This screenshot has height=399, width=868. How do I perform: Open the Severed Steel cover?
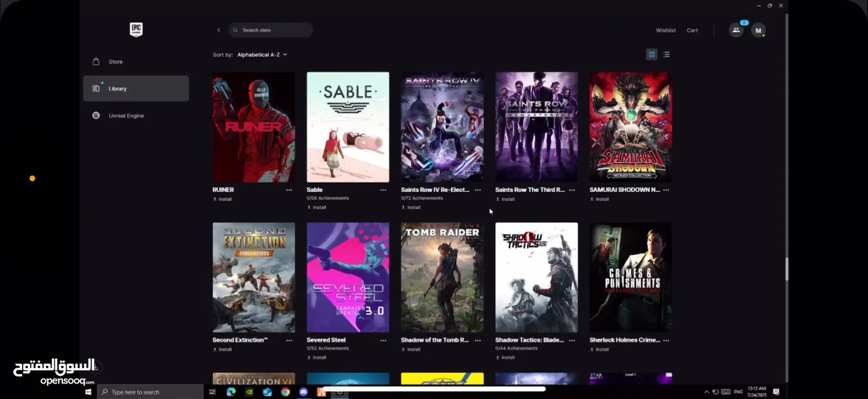click(348, 277)
